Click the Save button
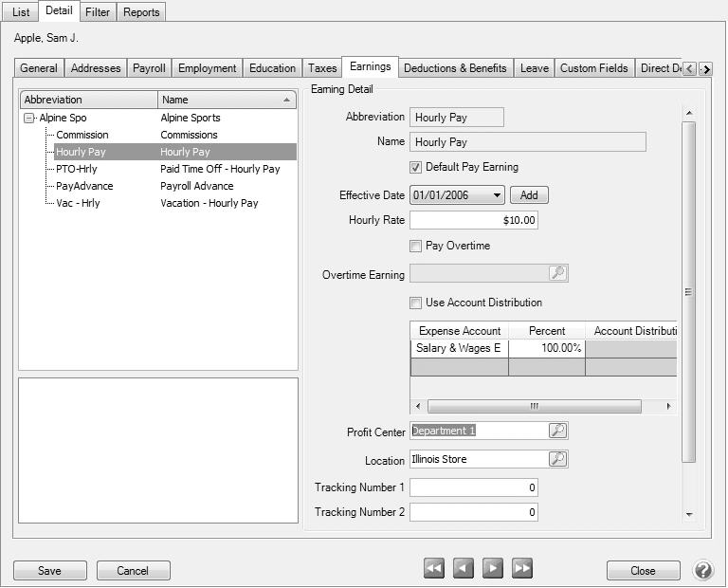The width and height of the screenshot is (728, 588). click(x=49, y=571)
